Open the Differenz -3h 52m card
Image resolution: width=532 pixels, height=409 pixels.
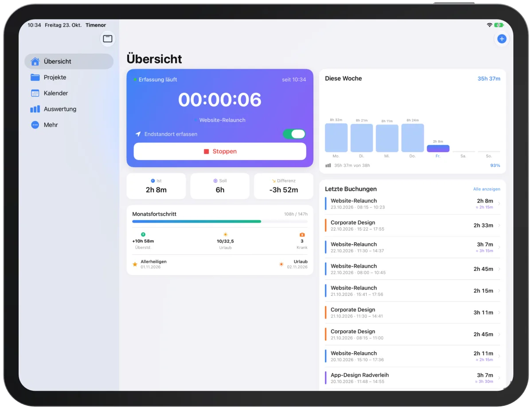point(284,186)
